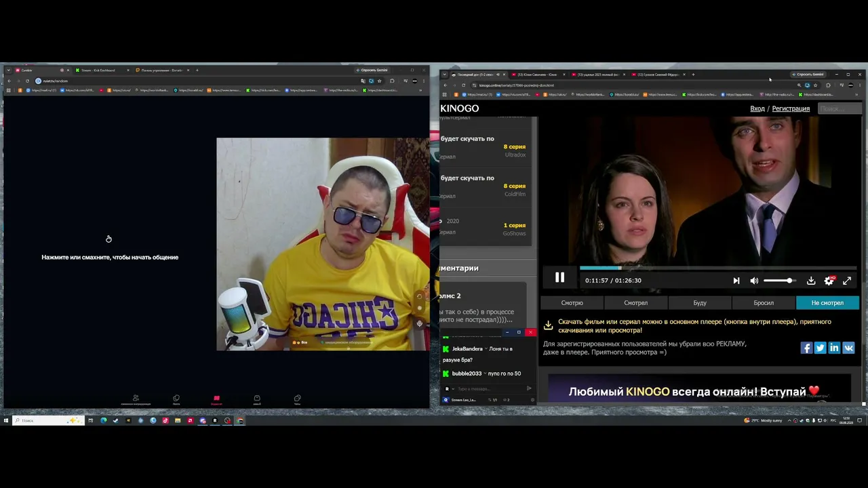Image resolution: width=868 pixels, height=488 pixels.
Task: Click the ruletka address bar
Action: click(x=197, y=81)
